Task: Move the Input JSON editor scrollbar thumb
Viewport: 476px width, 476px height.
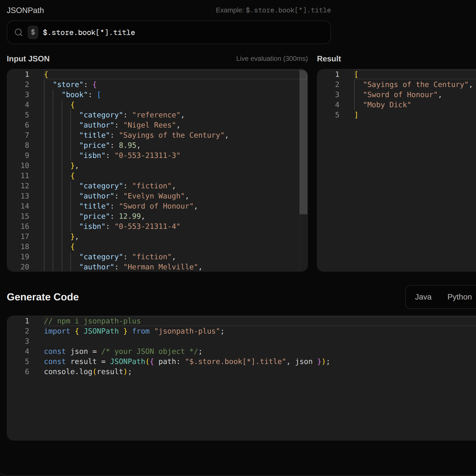Action: [303, 142]
